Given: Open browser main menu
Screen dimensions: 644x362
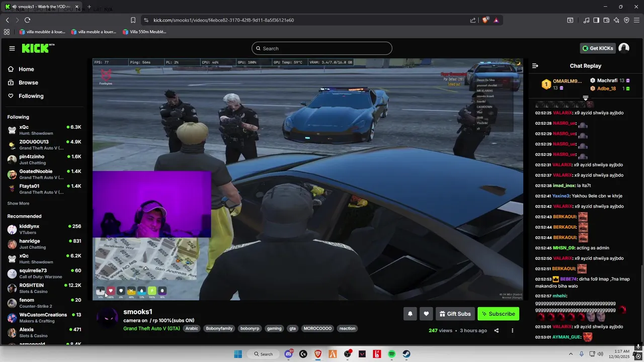Looking at the screenshot, I should pyautogui.click(x=636, y=20).
